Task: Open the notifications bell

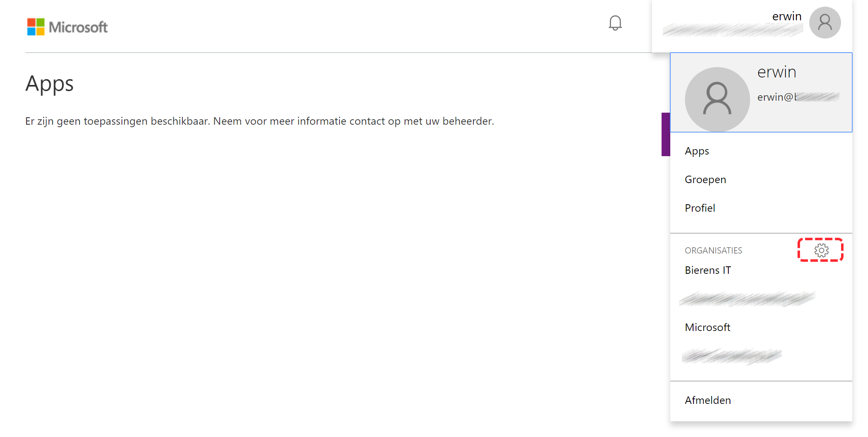Action: click(615, 23)
